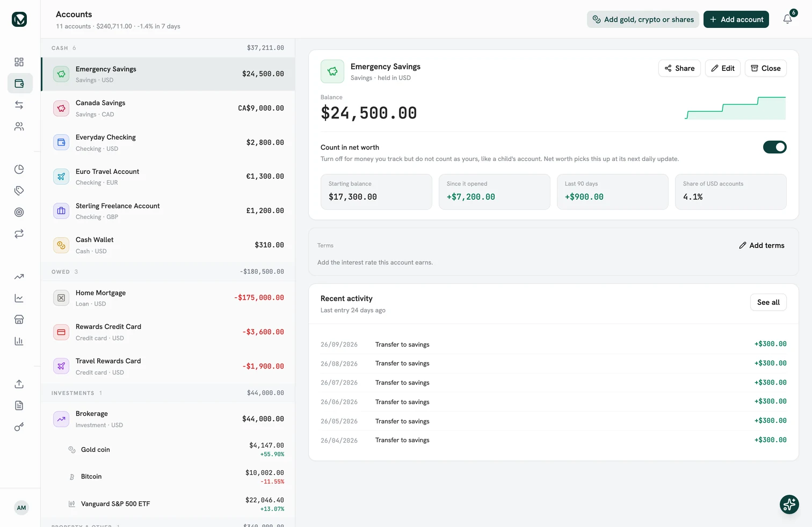Open the sparkle assistant button
The width and height of the screenshot is (812, 527).
click(x=789, y=504)
